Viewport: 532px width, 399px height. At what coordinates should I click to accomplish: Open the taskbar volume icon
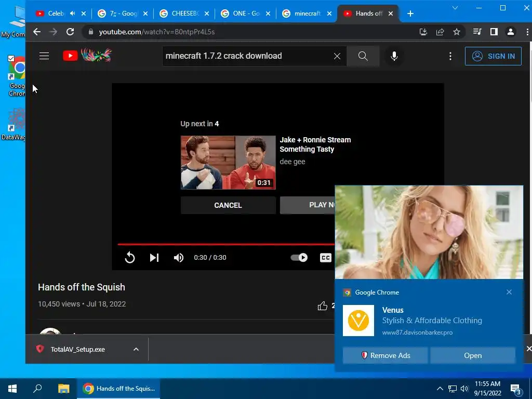pos(464,389)
